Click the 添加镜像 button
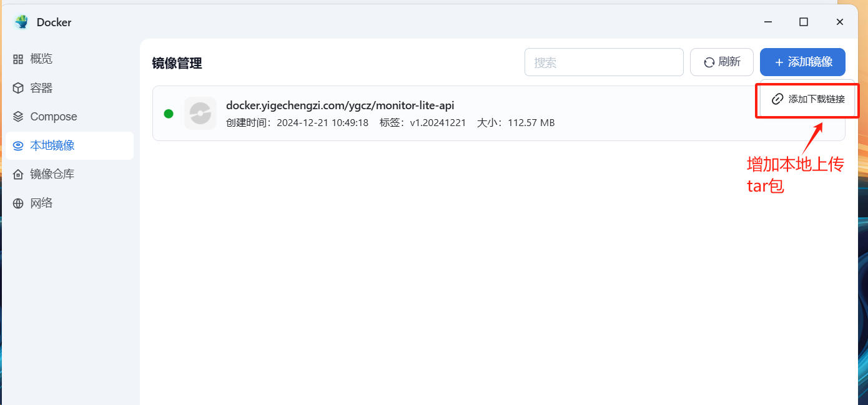Image resolution: width=868 pixels, height=405 pixels. [803, 62]
